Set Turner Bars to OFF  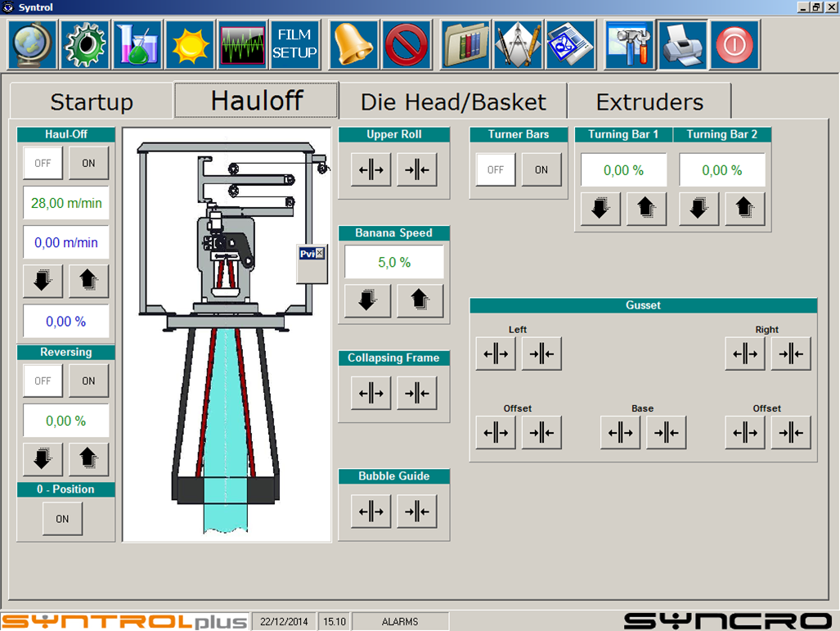coord(496,170)
